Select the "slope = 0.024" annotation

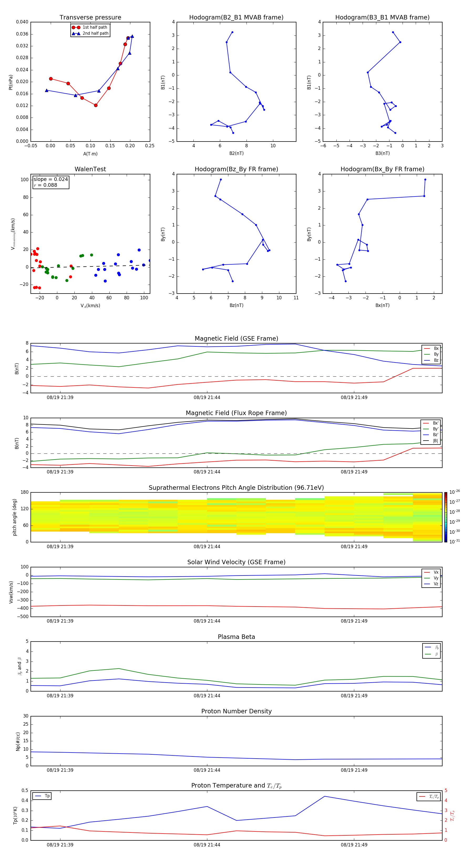coord(50,179)
